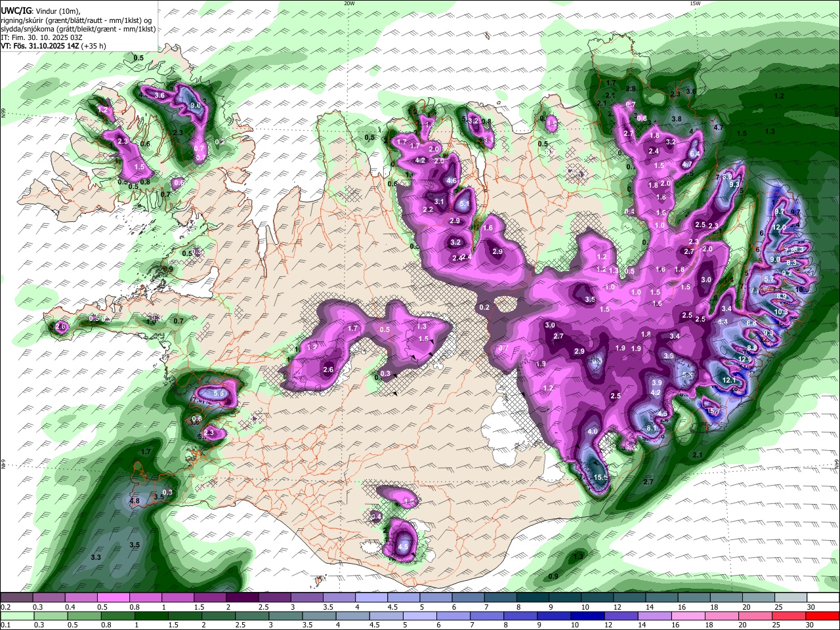Click the purple snow legend swatch starting at 0.2
This screenshot has width=840, height=630.
(x=16, y=598)
